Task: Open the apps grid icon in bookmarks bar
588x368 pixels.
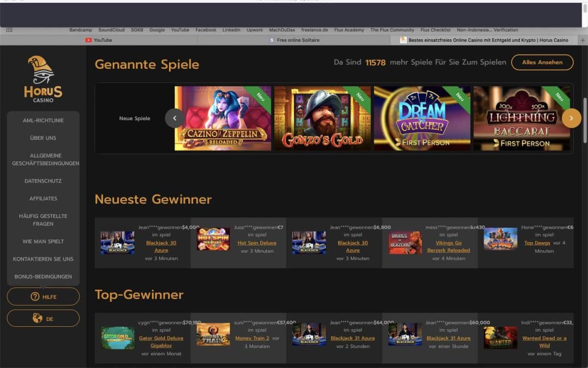Action: pos(9,30)
